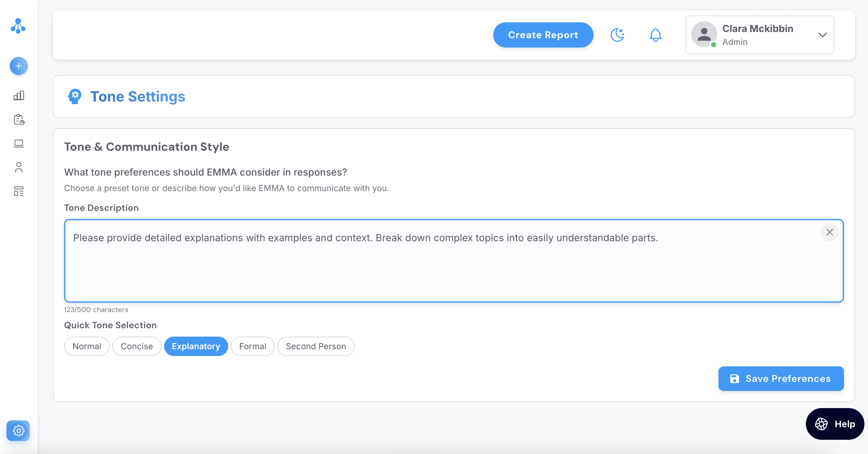
Task: Open the person/users icon in the sidebar
Action: pos(18,167)
